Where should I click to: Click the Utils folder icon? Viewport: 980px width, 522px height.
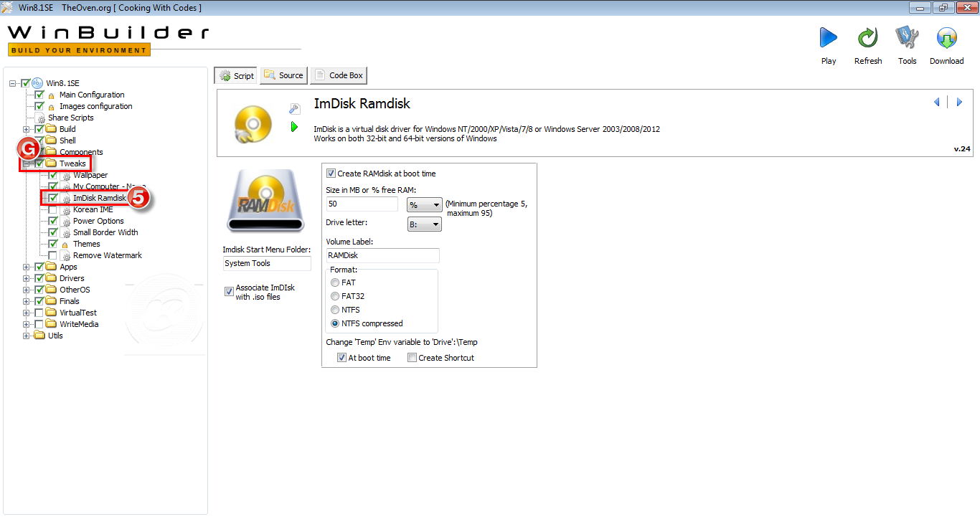coord(40,336)
